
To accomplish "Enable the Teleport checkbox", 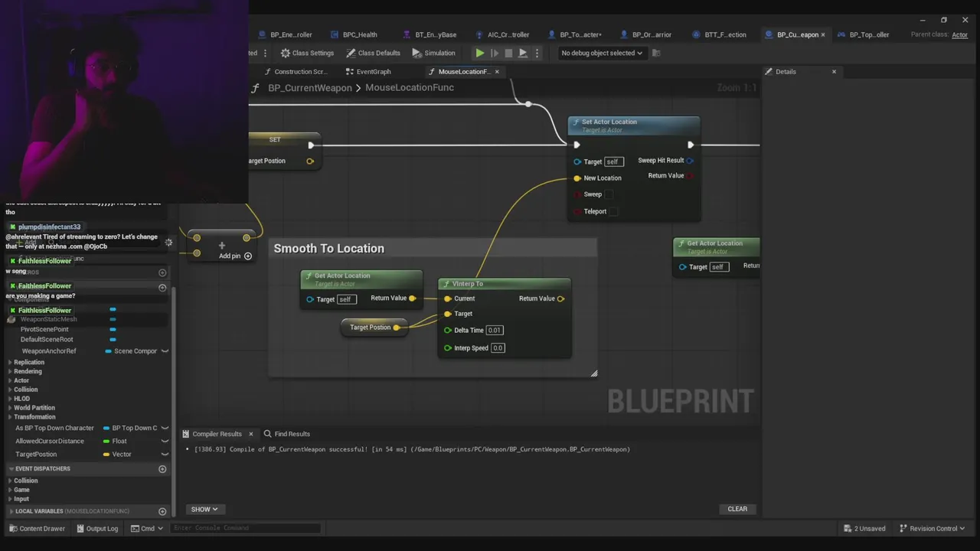I will pos(613,211).
